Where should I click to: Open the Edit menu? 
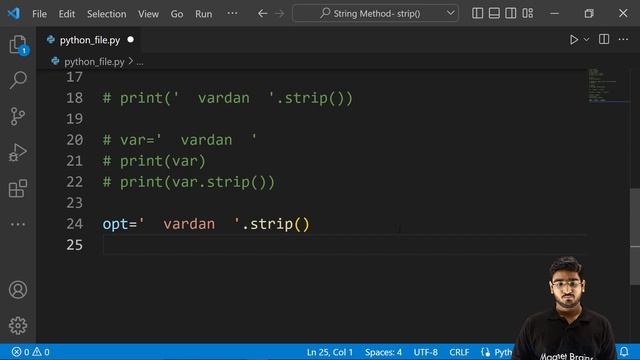[x=67, y=14]
